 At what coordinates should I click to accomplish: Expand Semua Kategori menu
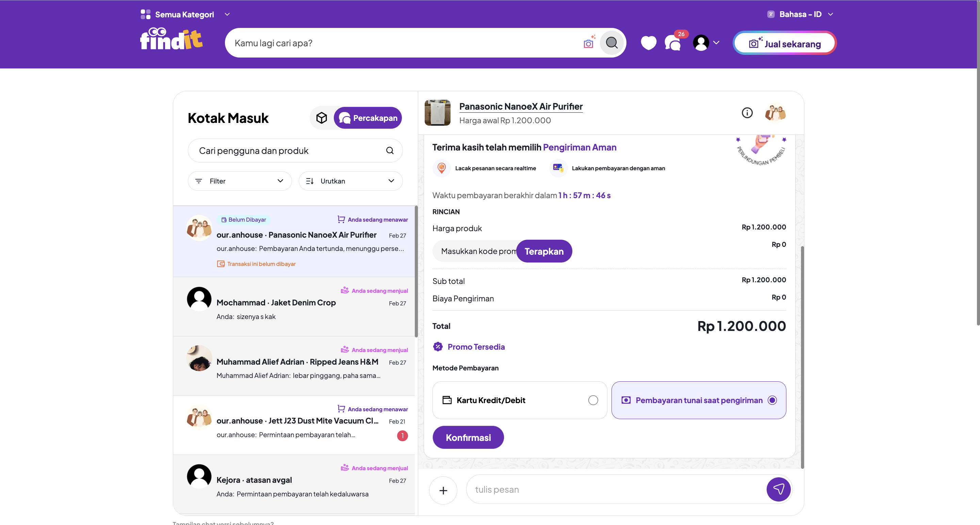click(x=185, y=14)
